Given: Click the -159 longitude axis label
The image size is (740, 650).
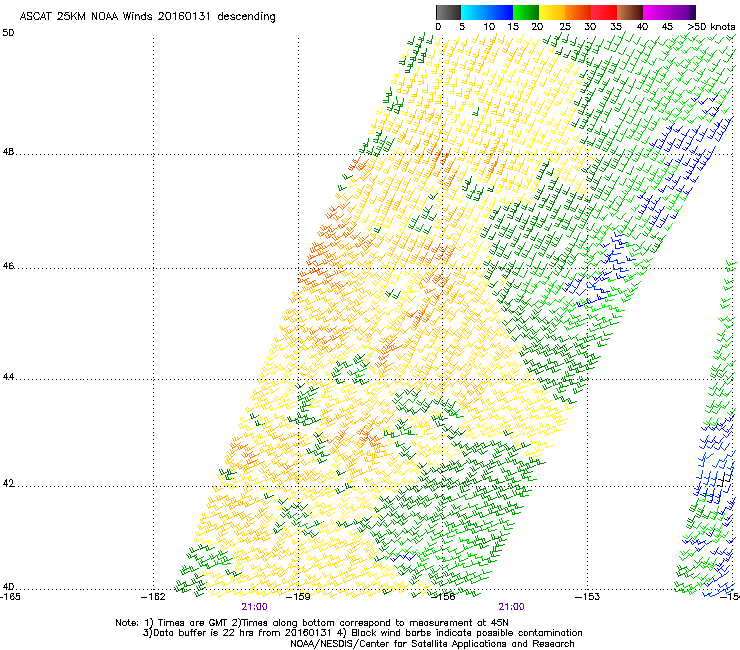Looking at the screenshot, I should point(298,596).
